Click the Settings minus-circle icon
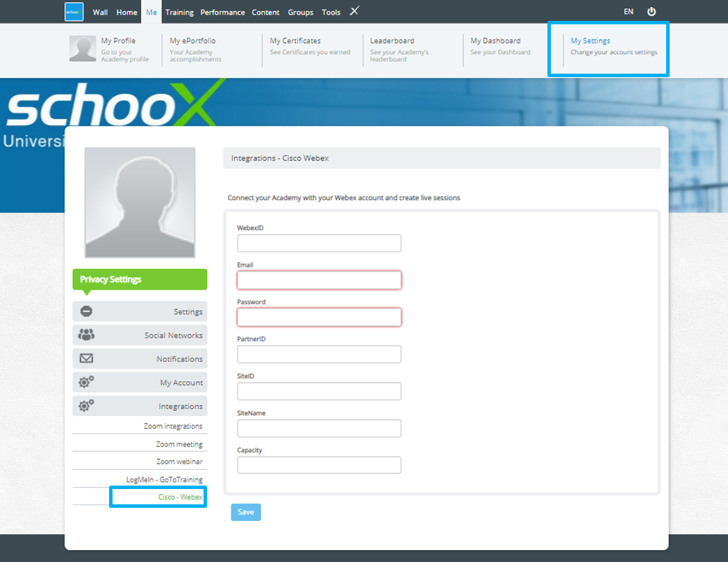This screenshot has height=562, width=728. [86, 311]
